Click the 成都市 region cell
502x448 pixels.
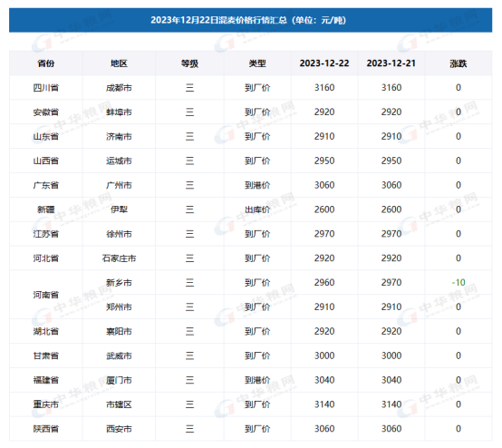click(119, 87)
